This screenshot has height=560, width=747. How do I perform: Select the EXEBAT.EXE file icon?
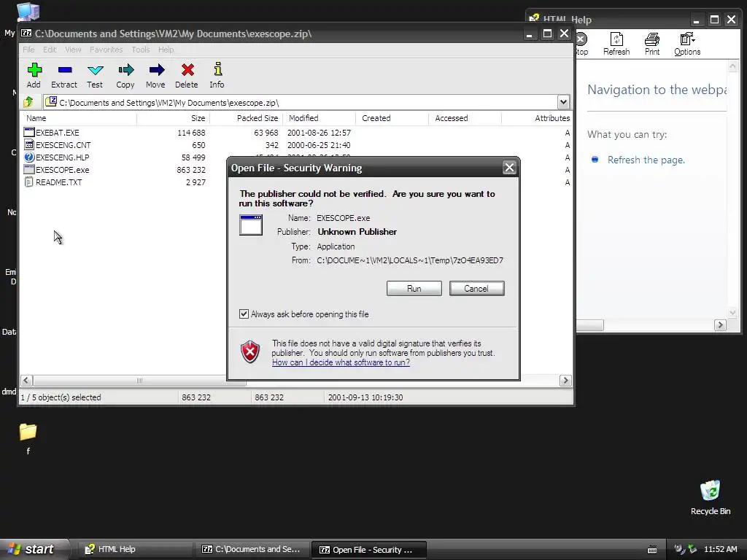(x=28, y=133)
